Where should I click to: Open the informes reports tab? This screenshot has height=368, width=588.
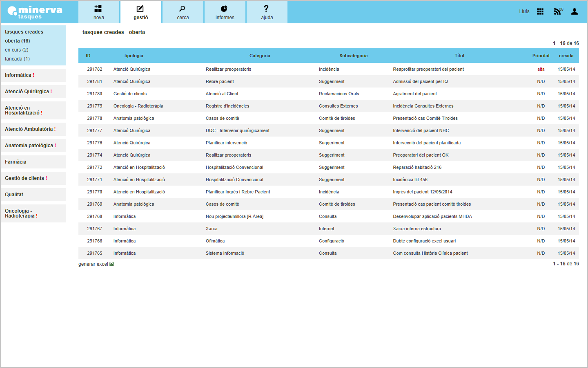click(225, 12)
